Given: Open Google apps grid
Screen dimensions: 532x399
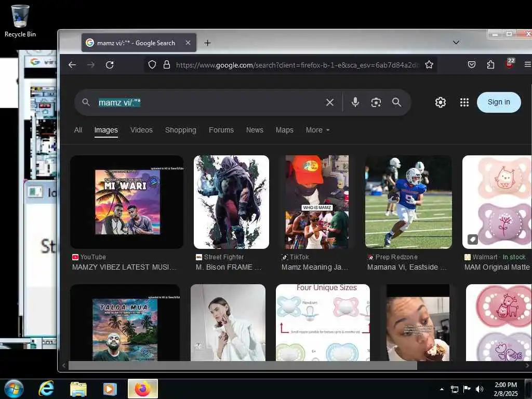Looking at the screenshot, I should pyautogui.click(x=464, y=102).
